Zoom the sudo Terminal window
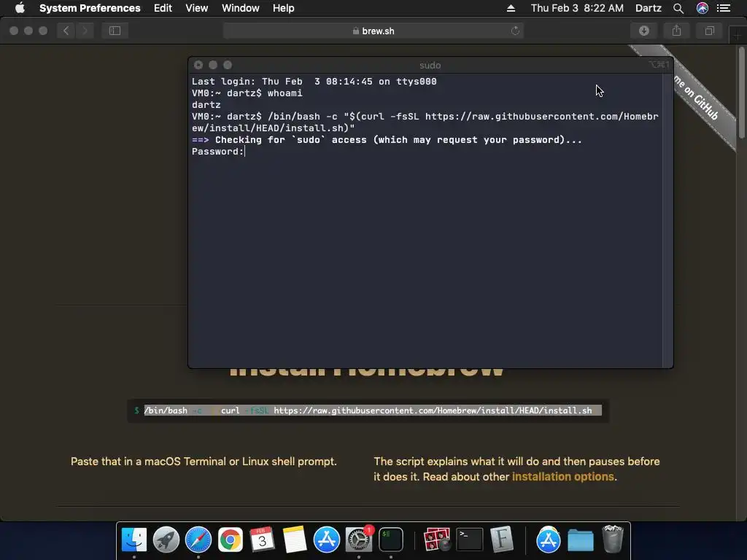This screenshot has height=560, width=747. coord(228,65)
